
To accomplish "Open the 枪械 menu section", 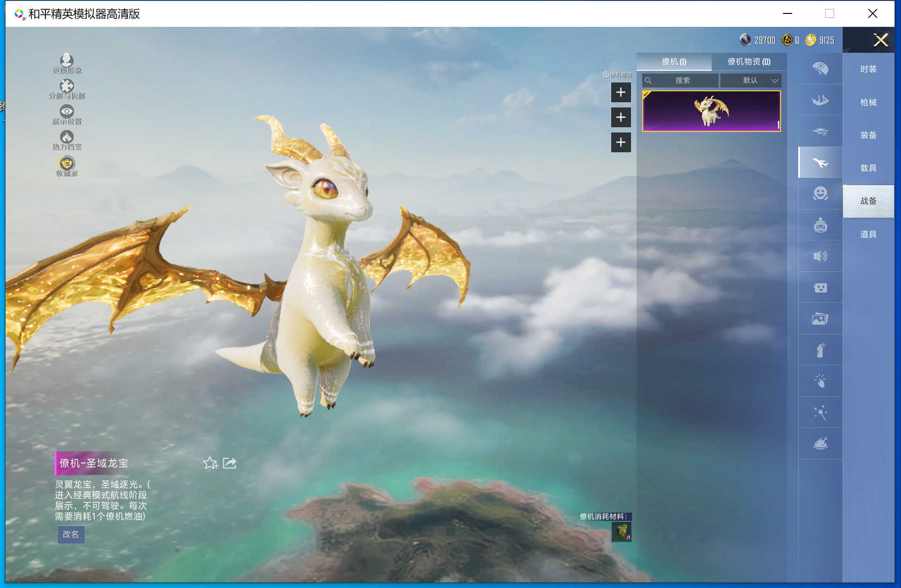I will 868,102.
